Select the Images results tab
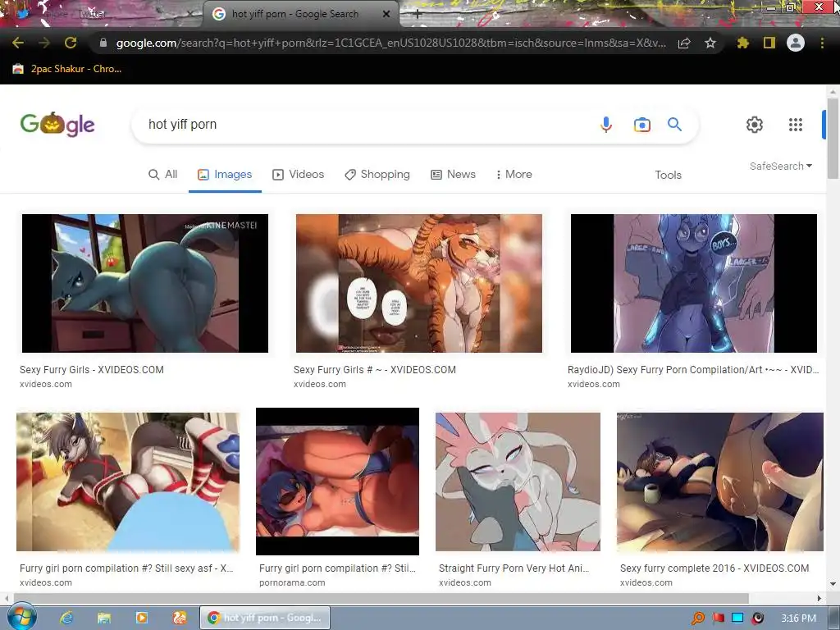Screen dimensions: 840x630 (225, 175)
